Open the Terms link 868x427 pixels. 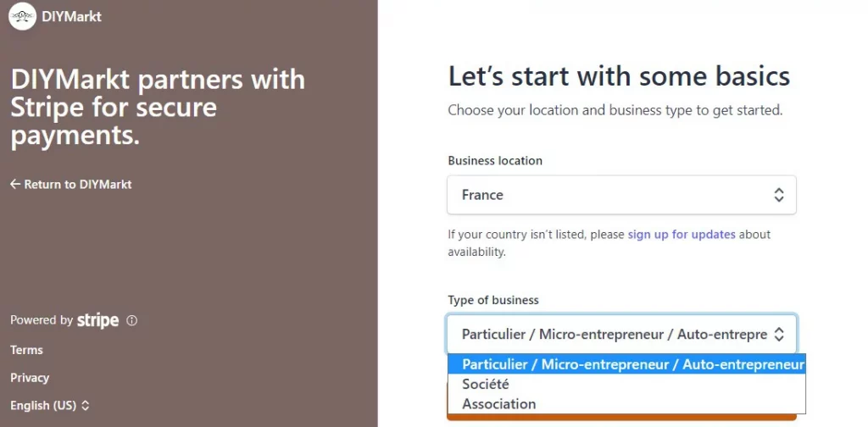(26, 350)
